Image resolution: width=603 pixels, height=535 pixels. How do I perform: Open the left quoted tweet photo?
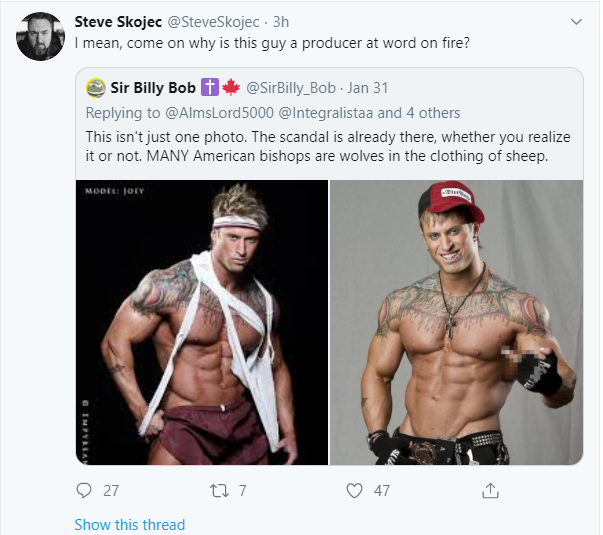coord(201,322)
